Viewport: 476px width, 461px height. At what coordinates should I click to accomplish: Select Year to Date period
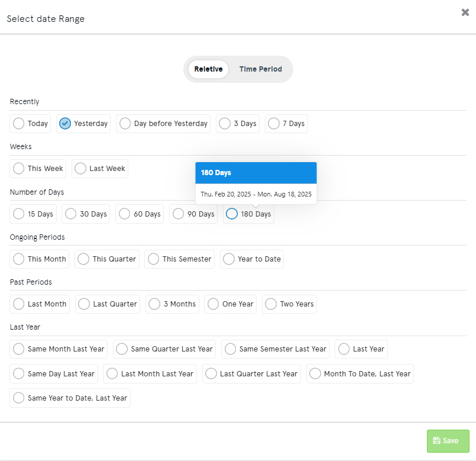[x=252, y=259]
